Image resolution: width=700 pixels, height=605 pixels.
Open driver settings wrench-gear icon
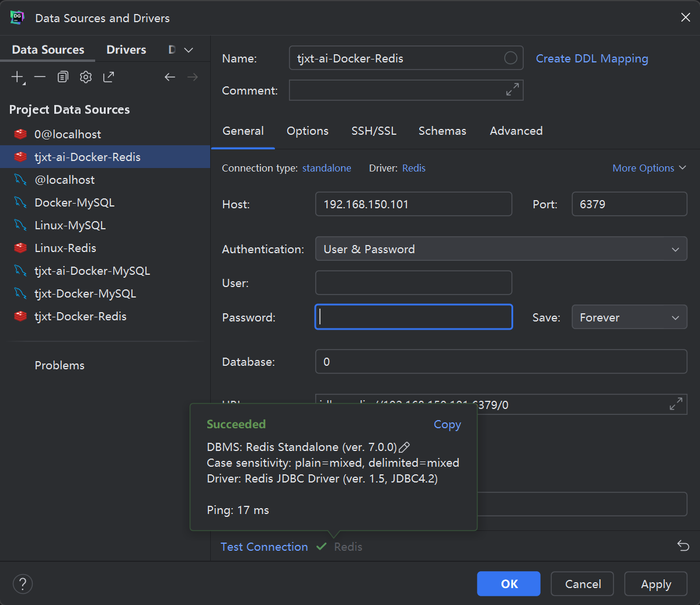click(86, 77)
